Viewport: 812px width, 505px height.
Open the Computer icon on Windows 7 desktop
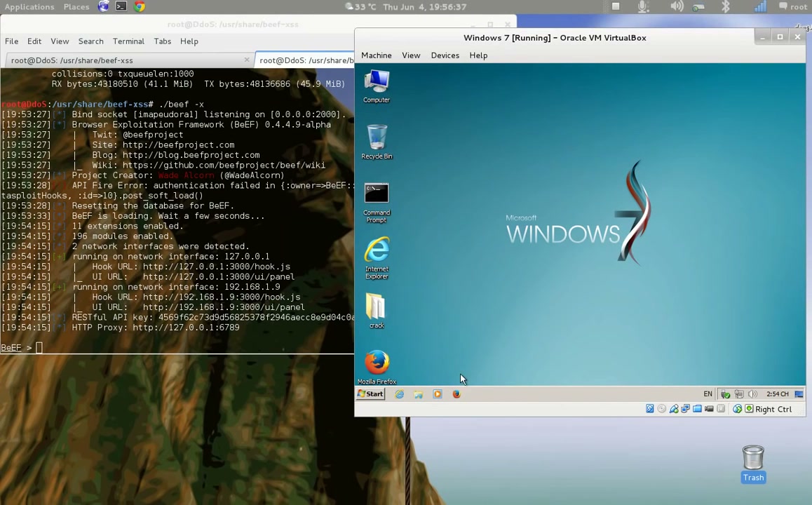pyautogui.click(x=377, y=86)
